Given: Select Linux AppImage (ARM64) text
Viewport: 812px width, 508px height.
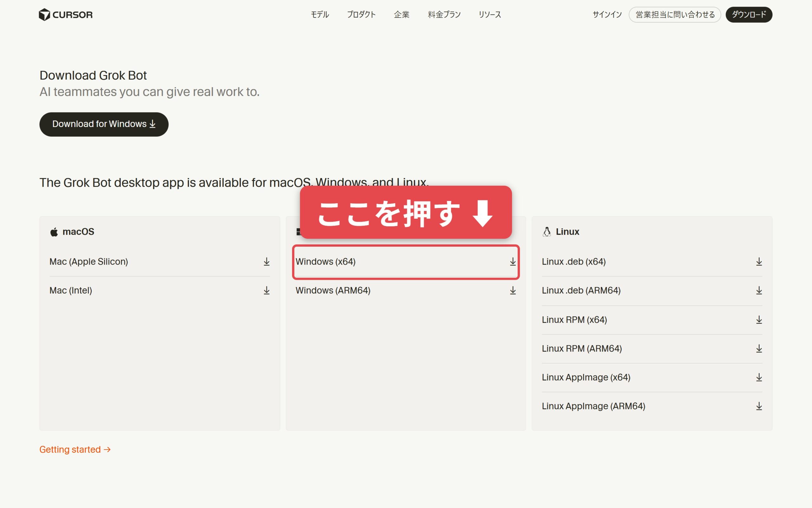Looking at the screenshot, I should 593,406.
